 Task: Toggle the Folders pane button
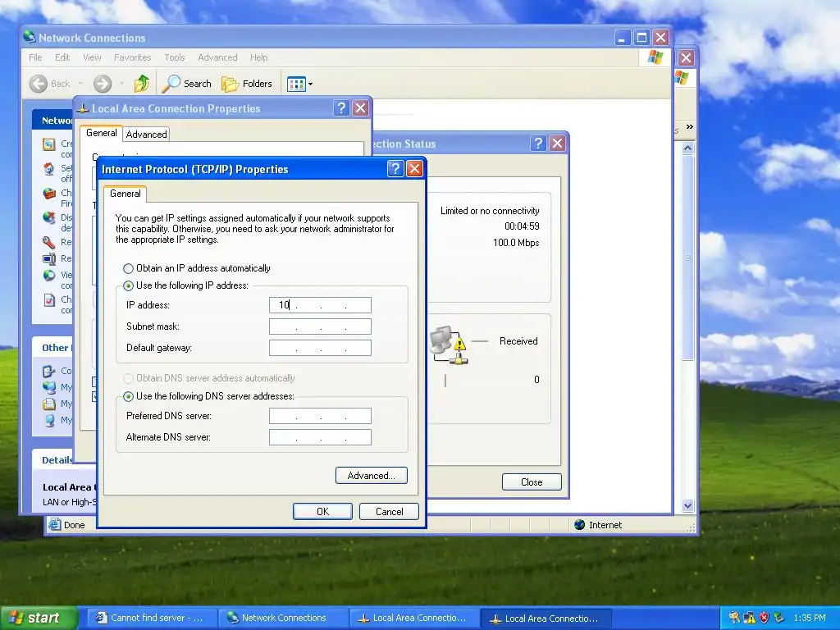(247, 84)
